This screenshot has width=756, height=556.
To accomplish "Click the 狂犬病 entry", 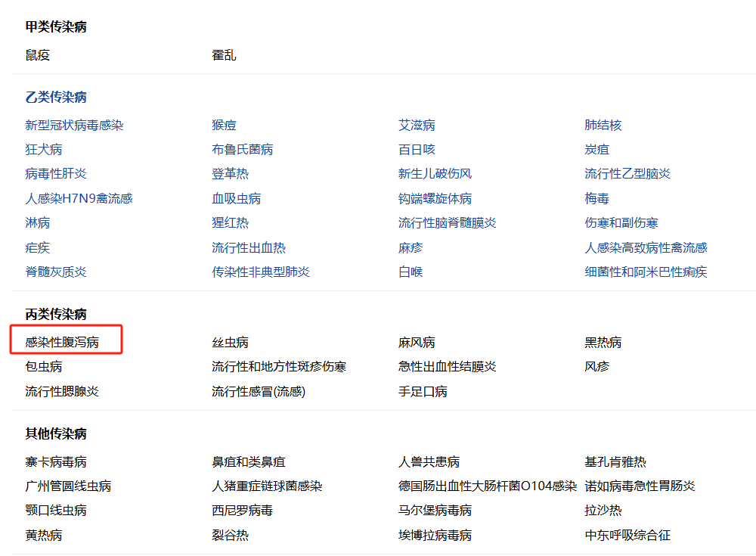I will (x=44, y=150).
